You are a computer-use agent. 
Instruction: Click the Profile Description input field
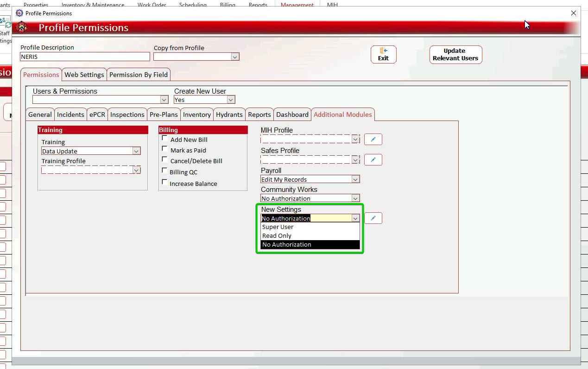pos(85,57)
